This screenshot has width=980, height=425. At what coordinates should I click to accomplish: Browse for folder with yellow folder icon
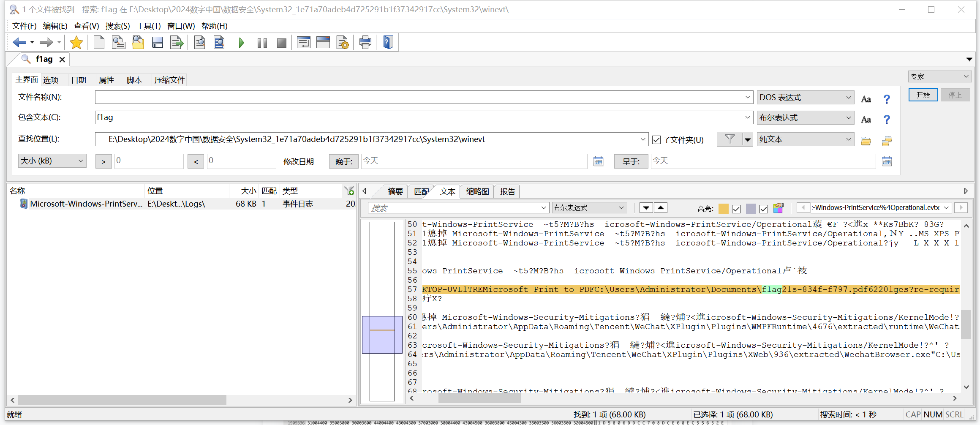pyautogui.click(x=866, y=141)
